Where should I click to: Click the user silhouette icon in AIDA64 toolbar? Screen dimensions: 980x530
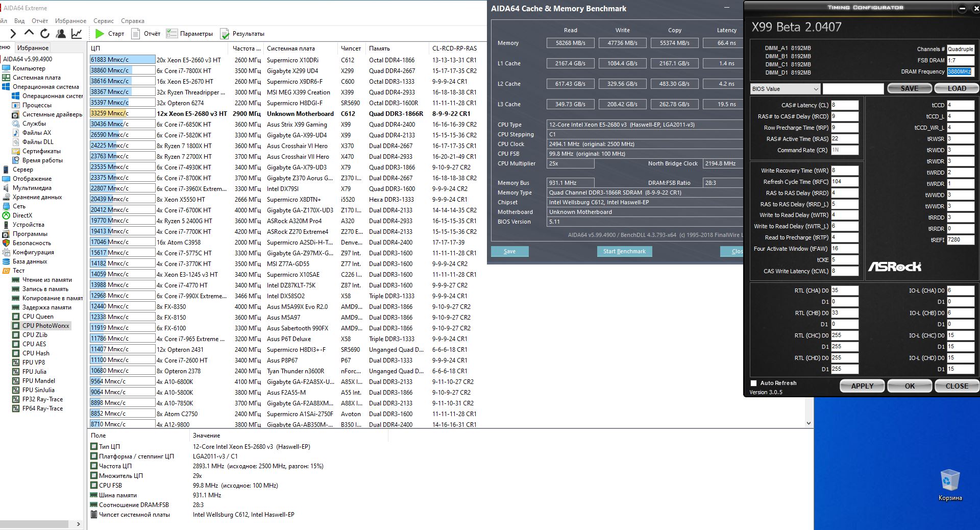pyautogui.click(x=61, y=34)
